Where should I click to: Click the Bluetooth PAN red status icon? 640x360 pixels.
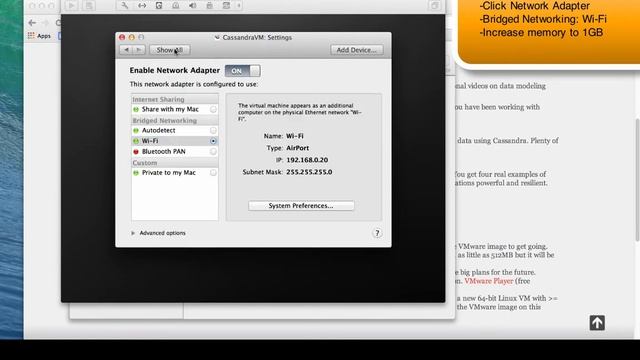click(136, 151)
